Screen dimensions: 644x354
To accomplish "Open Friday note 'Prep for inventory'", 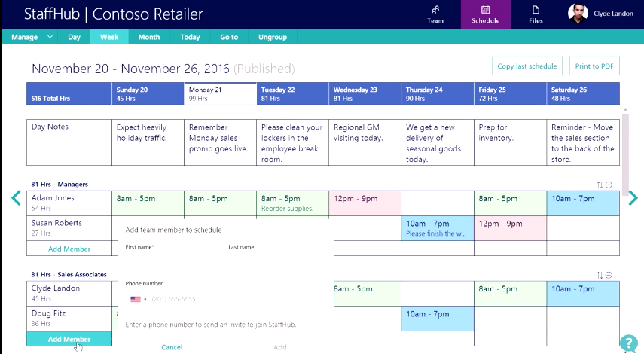I will tap(510, 142).
